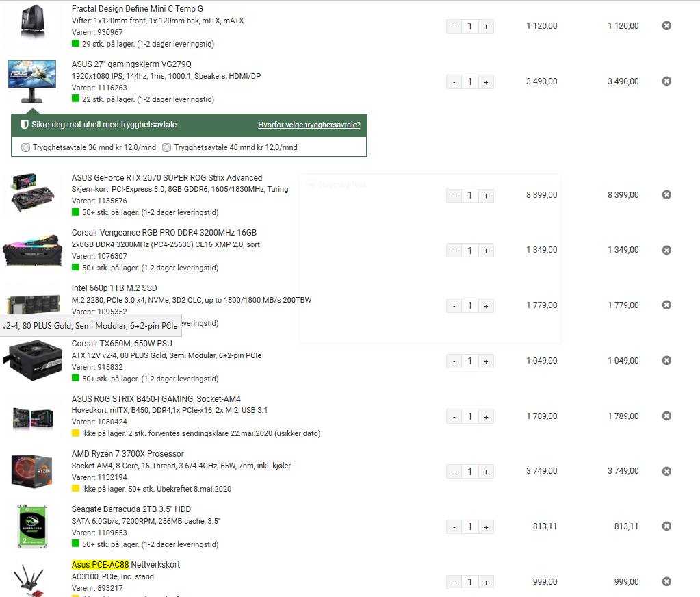This screenshot has height=597, width=700.
Task: Select Trygghetsavtale 48 mnd option
Action: tap(166, 147)
